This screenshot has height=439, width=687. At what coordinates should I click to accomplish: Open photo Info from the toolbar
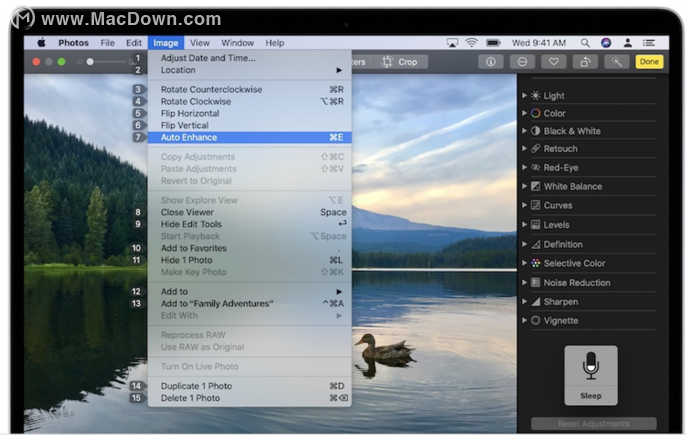(491, 62)
